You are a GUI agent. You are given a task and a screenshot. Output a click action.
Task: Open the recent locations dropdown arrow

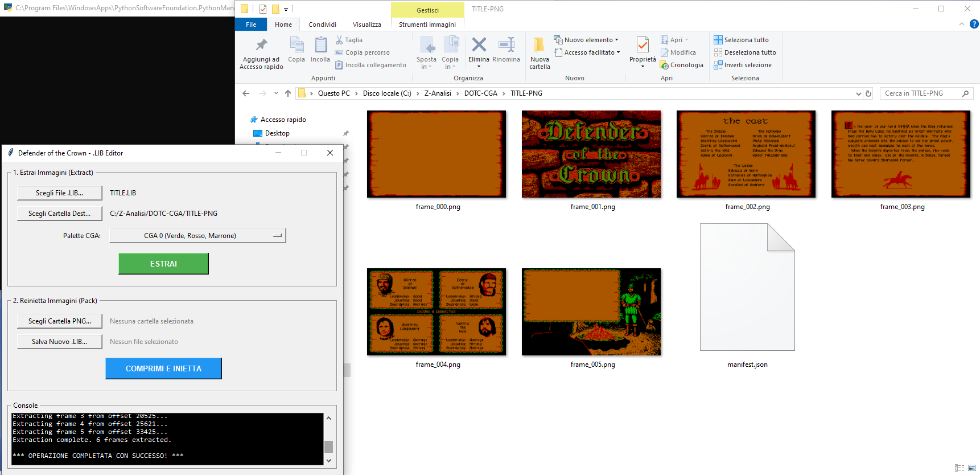276,93
